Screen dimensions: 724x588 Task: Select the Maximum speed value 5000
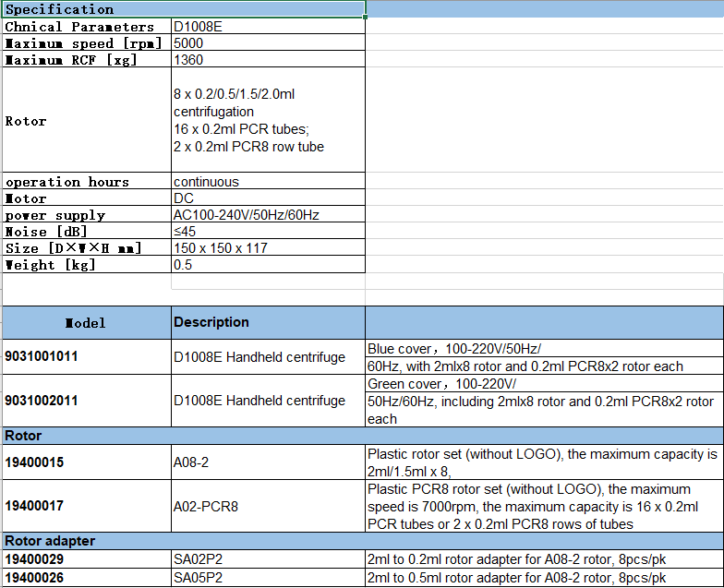coord(268,43)
